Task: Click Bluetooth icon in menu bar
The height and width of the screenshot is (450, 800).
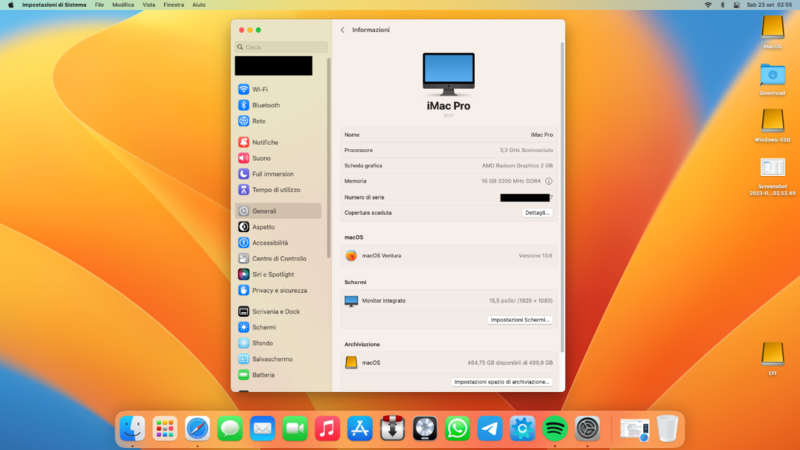Action: point(722,5)
